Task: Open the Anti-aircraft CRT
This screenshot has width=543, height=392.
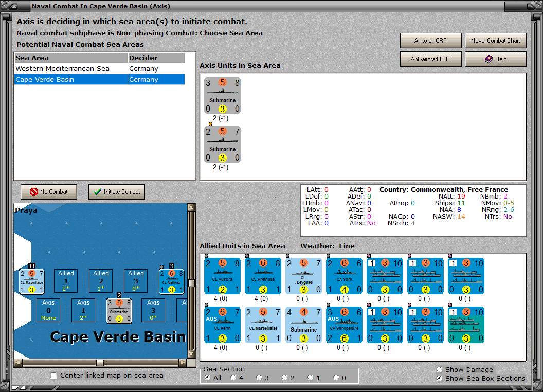Action: (431, 59)
